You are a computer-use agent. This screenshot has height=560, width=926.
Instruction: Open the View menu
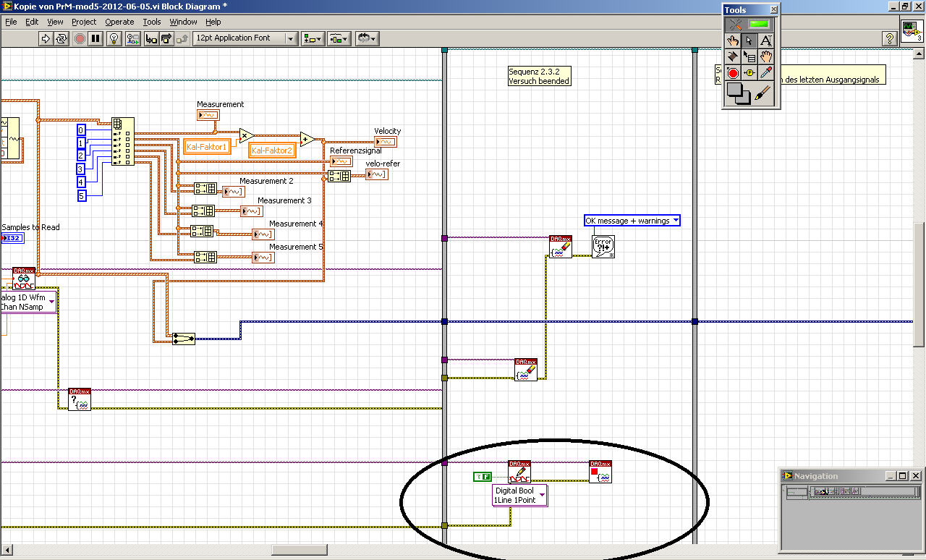click(x=55, y=22)
